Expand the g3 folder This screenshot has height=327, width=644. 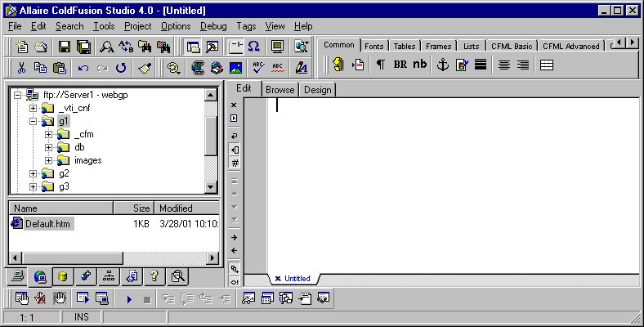click(x=33, y=187)
